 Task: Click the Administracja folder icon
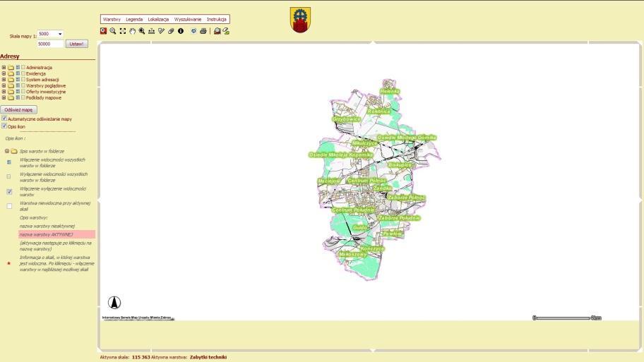[11, 67]
